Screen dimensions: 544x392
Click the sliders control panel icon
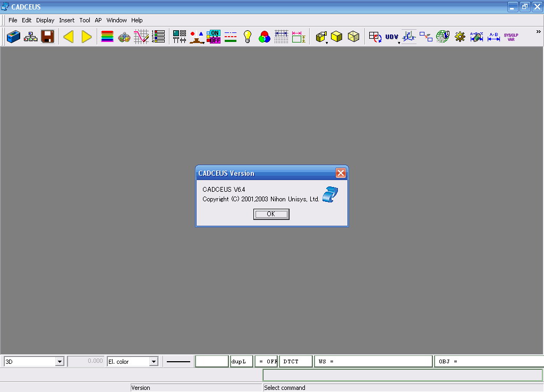pos(180,37)
